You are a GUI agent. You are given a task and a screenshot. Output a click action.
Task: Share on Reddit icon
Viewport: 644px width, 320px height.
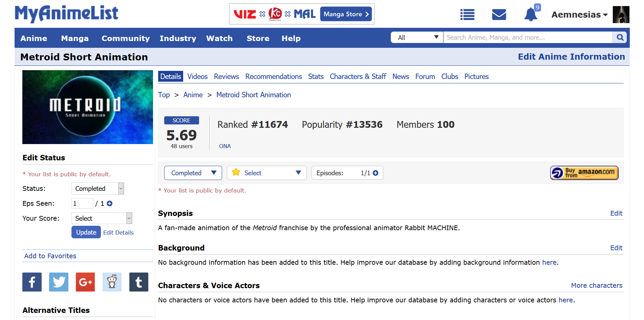112,282
